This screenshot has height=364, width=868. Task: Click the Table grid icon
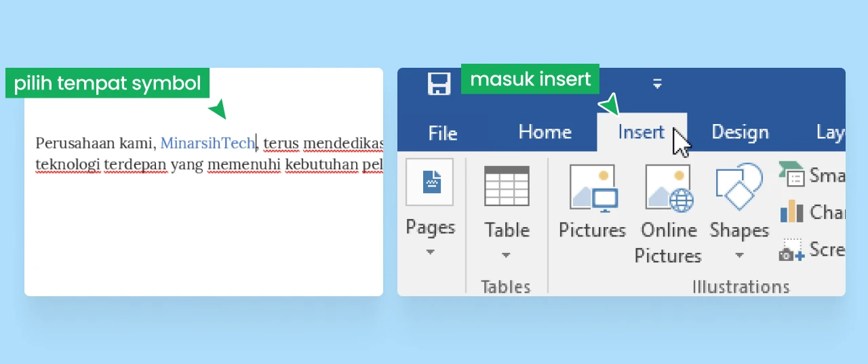pyautogui.click(x=507, y=186)
